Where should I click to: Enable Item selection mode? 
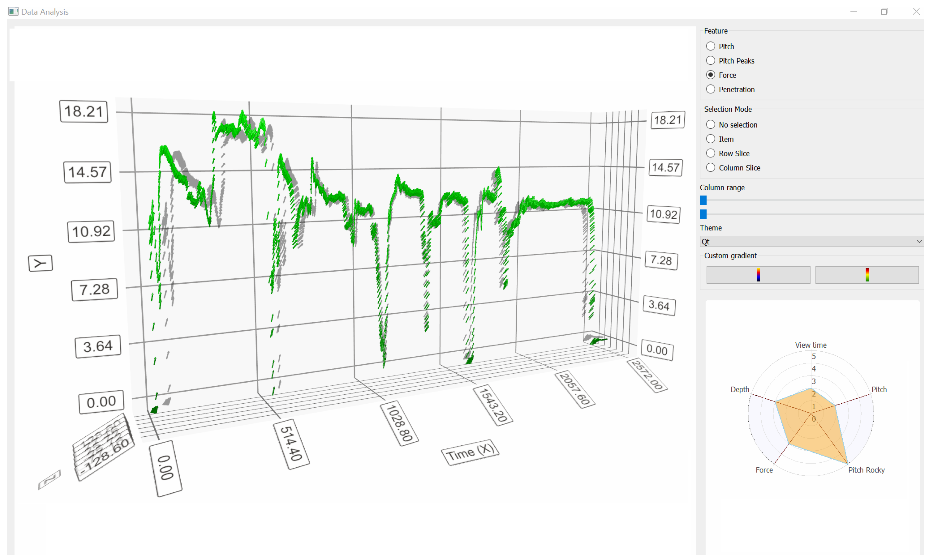click(711, 139)
